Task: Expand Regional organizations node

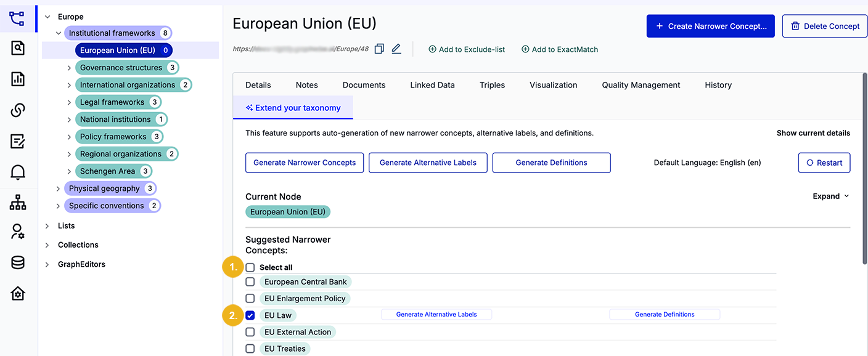Action: (x=69, y=154)
